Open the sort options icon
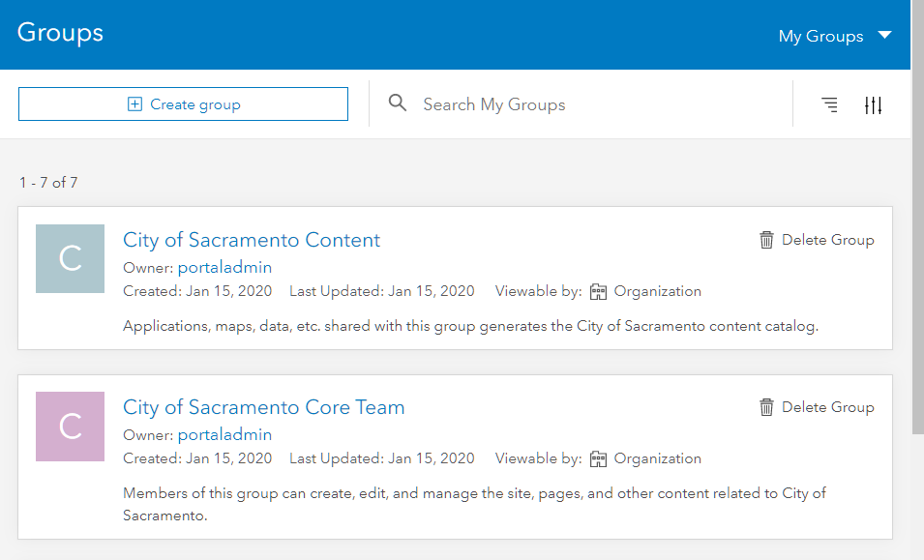Image resolution: width=924 pixels, height=560 pixels. (829, 104)
